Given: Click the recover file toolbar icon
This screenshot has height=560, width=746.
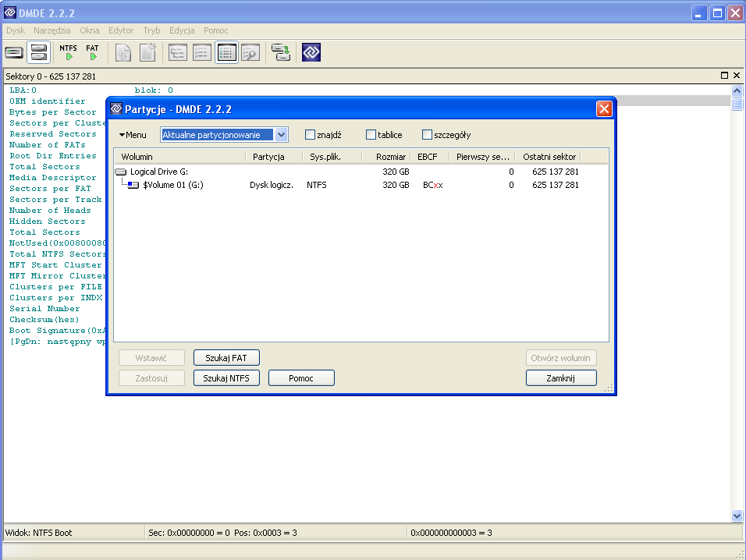Looking at the screenshot, I should (124, 52).
